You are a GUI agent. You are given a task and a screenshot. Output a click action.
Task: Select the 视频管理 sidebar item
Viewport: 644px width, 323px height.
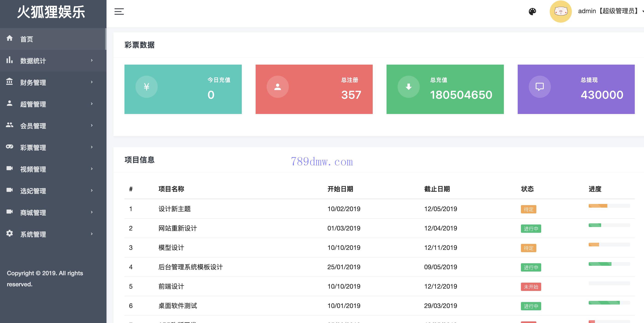click(33, 169)
